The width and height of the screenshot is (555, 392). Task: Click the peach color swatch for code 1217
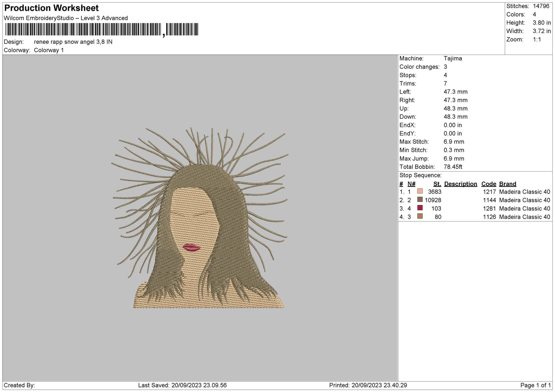click(420, 191)
